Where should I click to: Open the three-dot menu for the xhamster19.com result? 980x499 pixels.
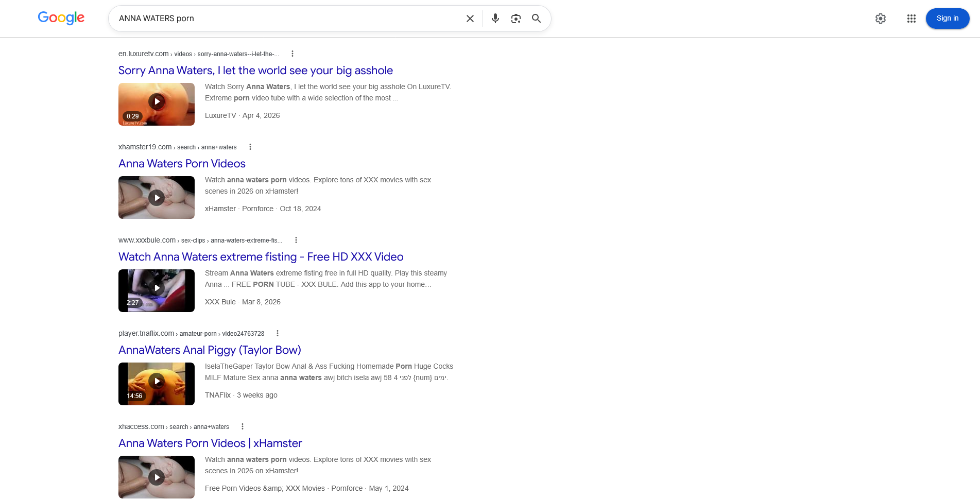250,147
